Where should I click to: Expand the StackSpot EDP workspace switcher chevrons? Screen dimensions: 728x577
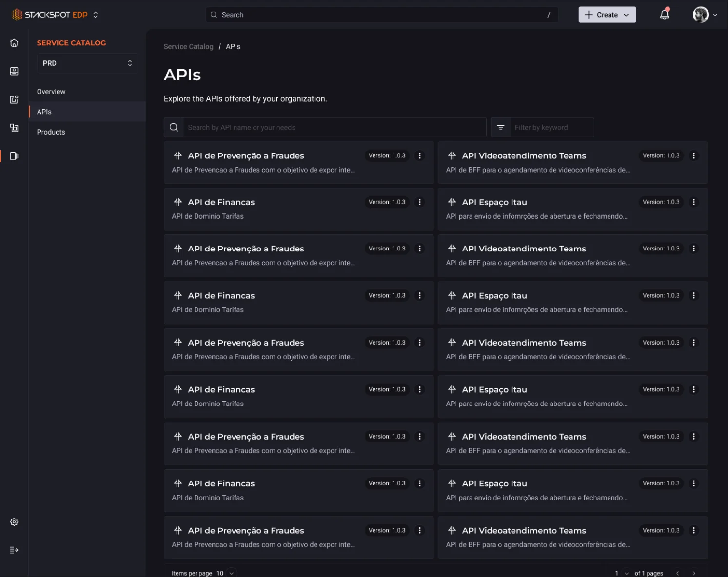pos(96,15)
